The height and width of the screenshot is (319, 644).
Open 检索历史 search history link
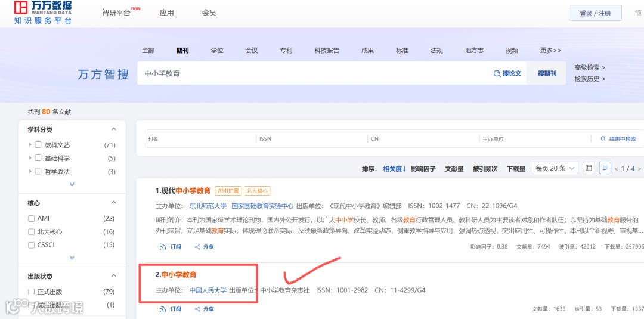click(590, 79)
